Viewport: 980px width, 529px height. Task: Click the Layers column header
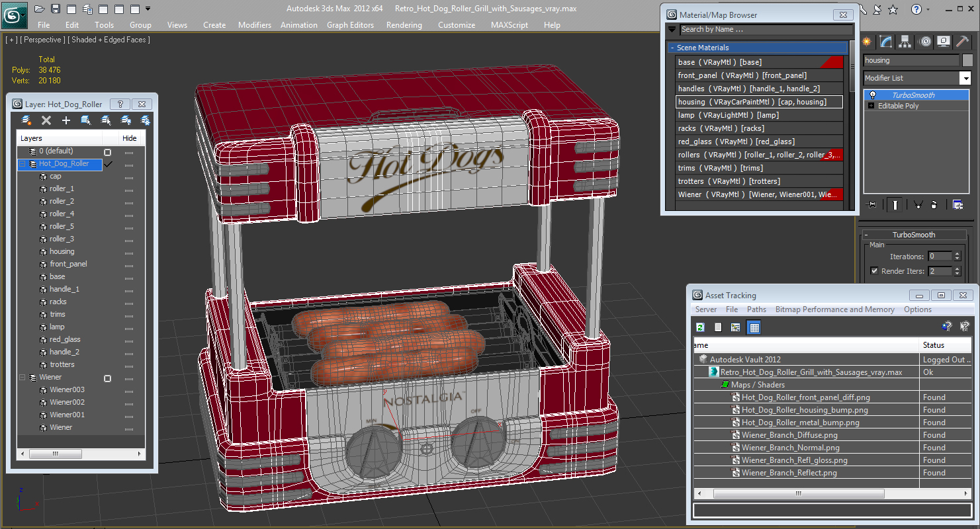click(60, 138)
